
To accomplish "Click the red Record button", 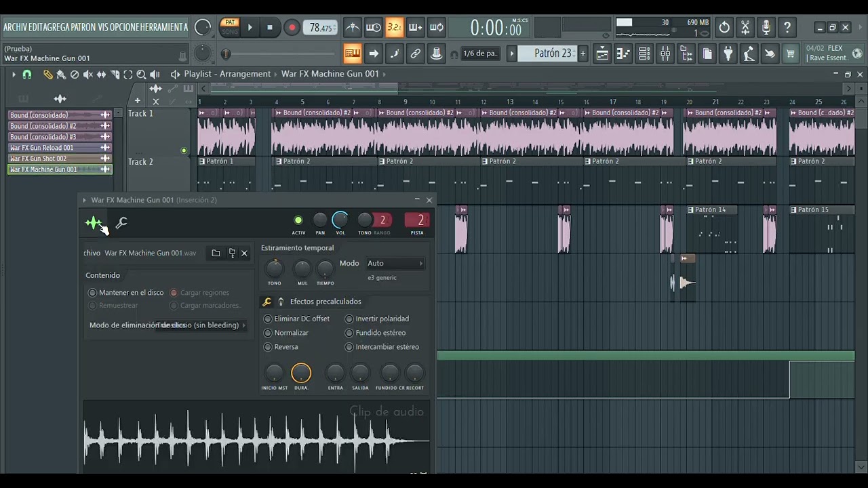I will [292, 28].
